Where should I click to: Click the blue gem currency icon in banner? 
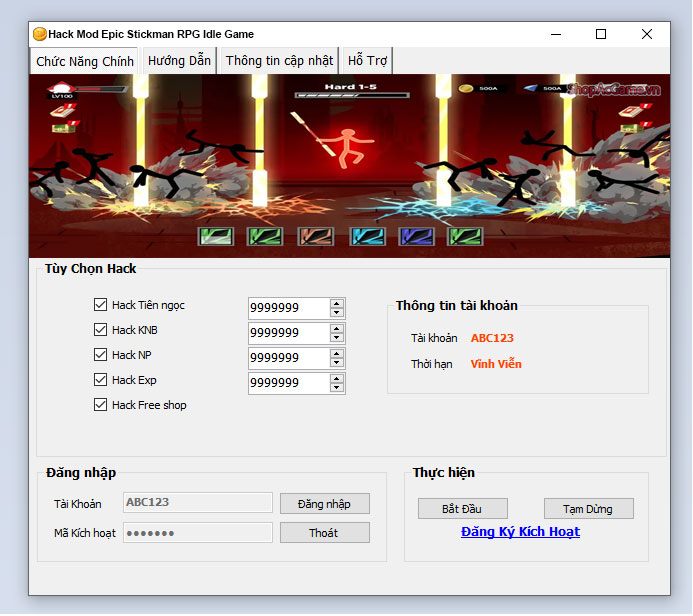531,88
